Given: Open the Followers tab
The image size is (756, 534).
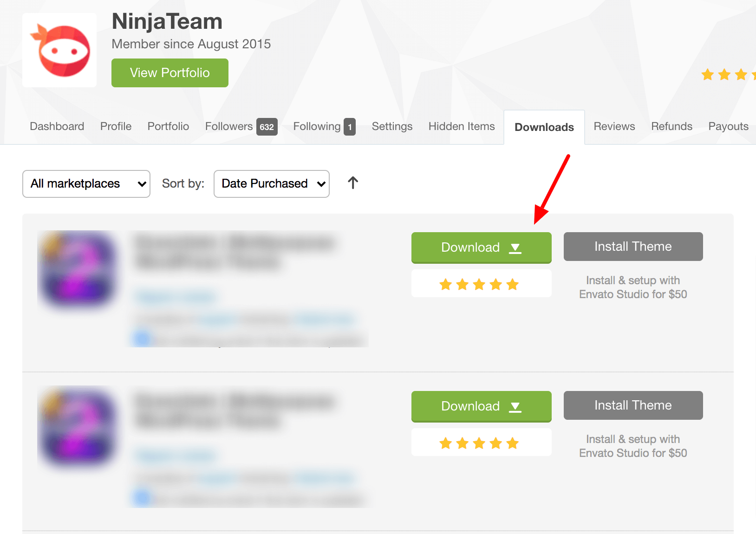Looking at the screenshot, I should (x=241, y=126).
